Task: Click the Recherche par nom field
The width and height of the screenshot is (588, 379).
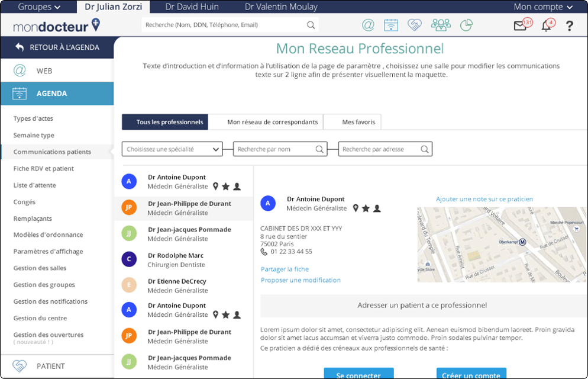Action: tap(276, 149)
